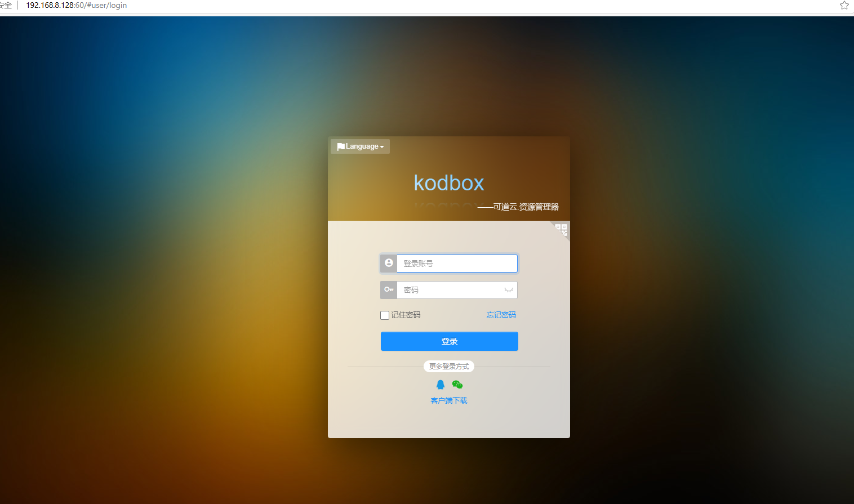Bookmark page with the star icon
Viewport: 854px width, 504px height.
coord(844,5)
